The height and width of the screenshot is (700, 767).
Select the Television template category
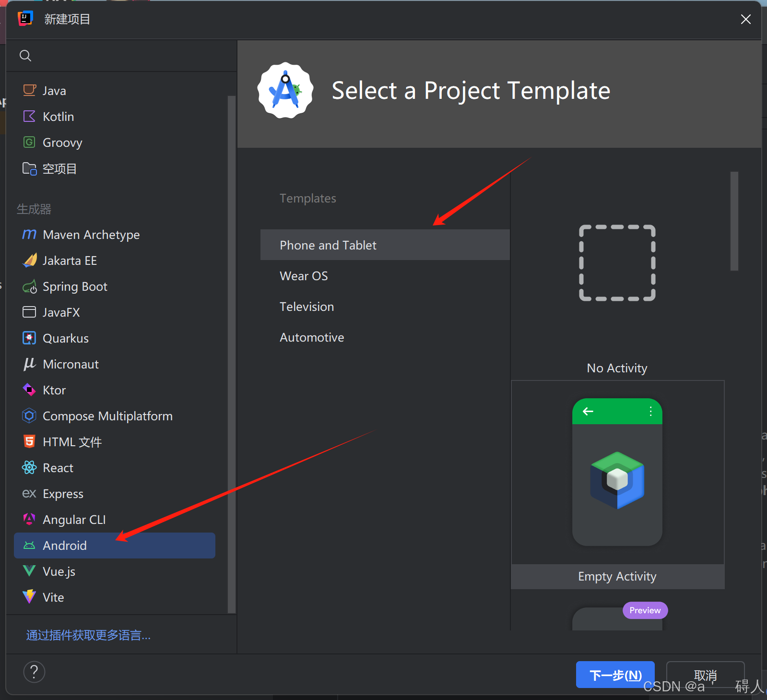point(385,306)
